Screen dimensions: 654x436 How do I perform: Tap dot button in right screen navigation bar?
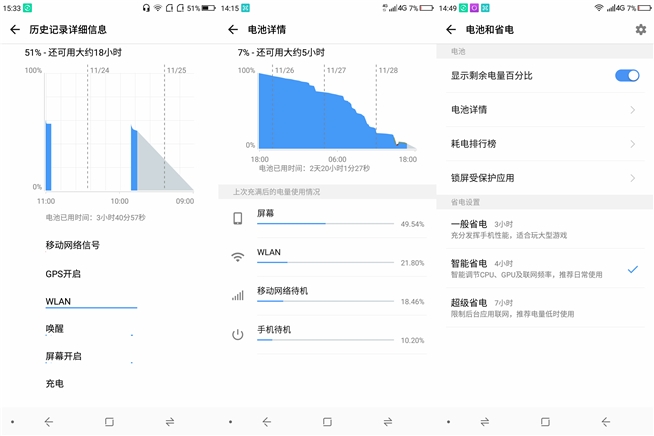(448, 422)
